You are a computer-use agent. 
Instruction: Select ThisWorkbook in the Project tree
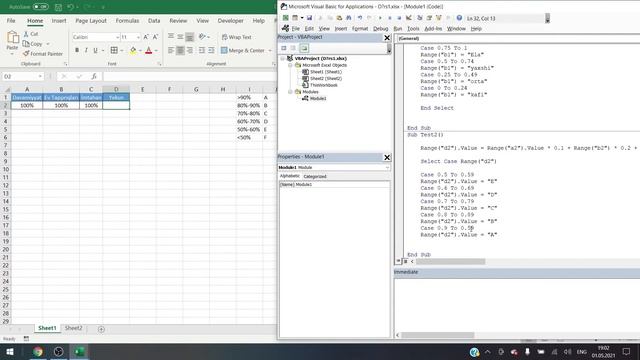(324, 85)
